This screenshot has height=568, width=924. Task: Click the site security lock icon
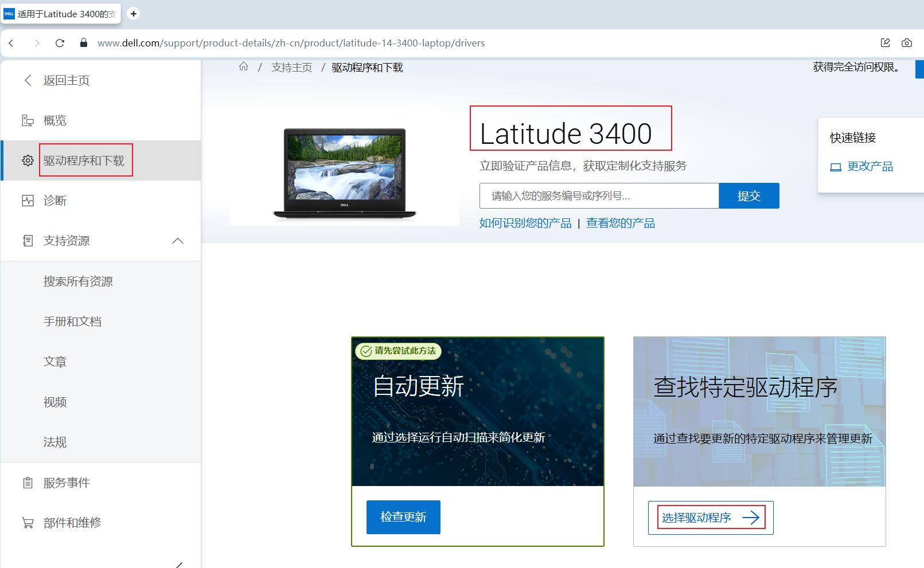point(84,43)
